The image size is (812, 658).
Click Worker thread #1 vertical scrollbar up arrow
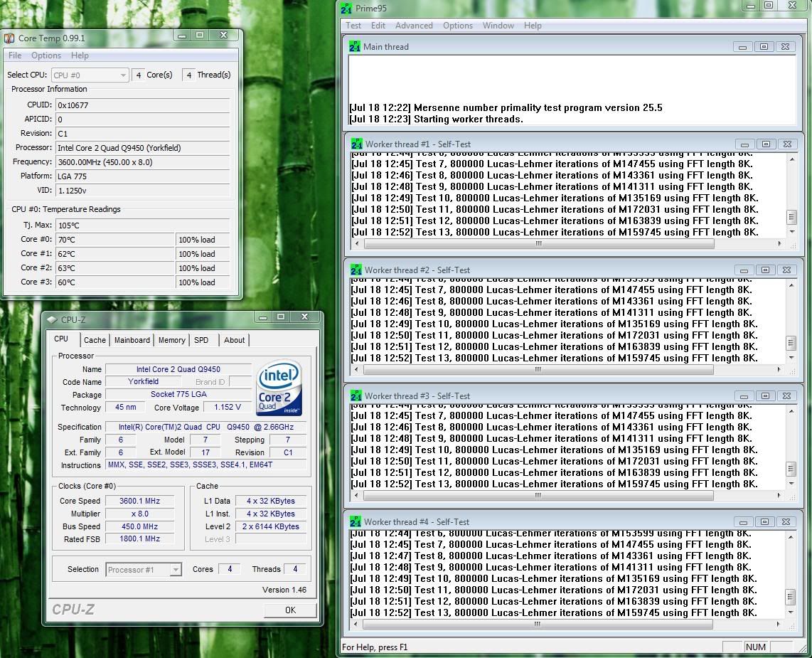(x=791, y=159)
